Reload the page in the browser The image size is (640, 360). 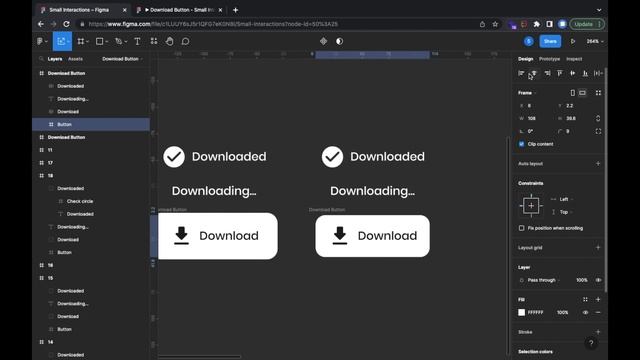[x=67, y=24]
